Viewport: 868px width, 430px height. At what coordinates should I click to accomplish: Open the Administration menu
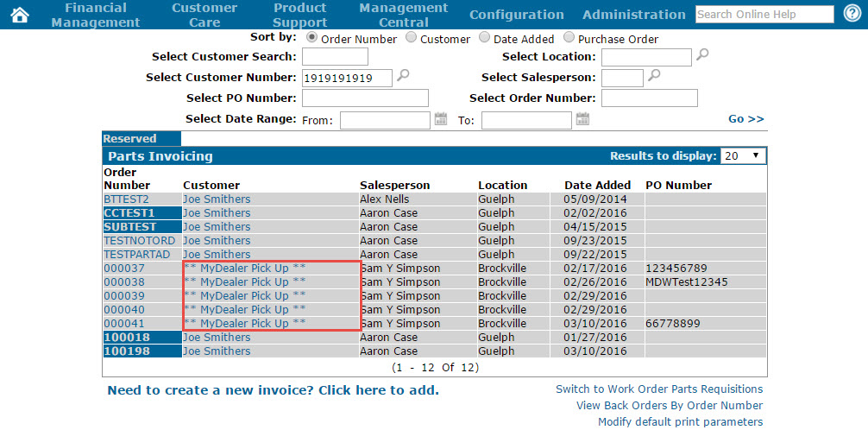[633, 15]
